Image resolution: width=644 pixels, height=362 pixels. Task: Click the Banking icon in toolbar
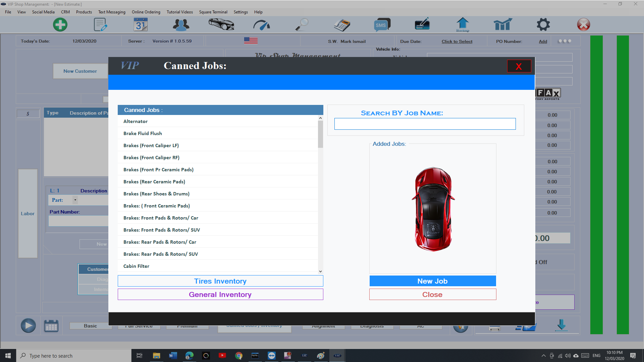[x=421, y=25]
